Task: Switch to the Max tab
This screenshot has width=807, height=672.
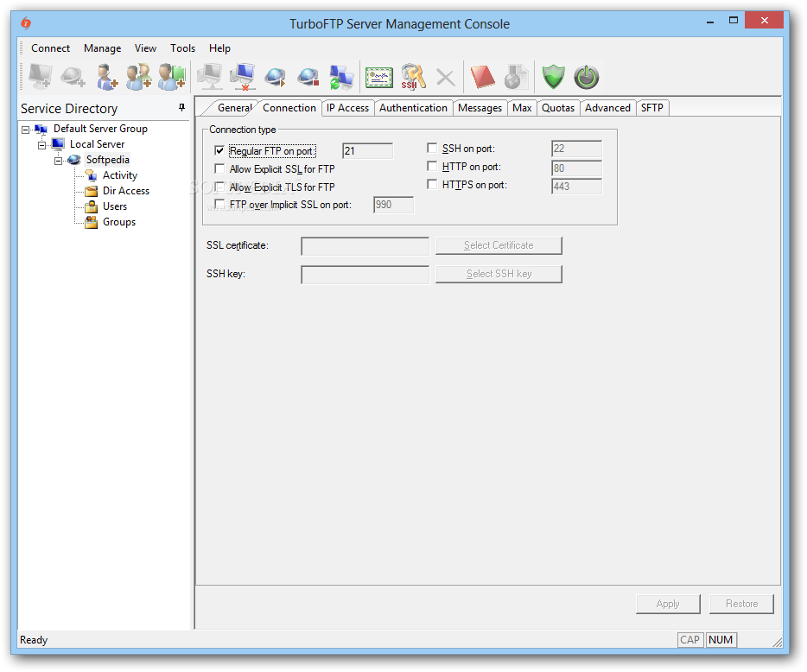Action: 522,108
